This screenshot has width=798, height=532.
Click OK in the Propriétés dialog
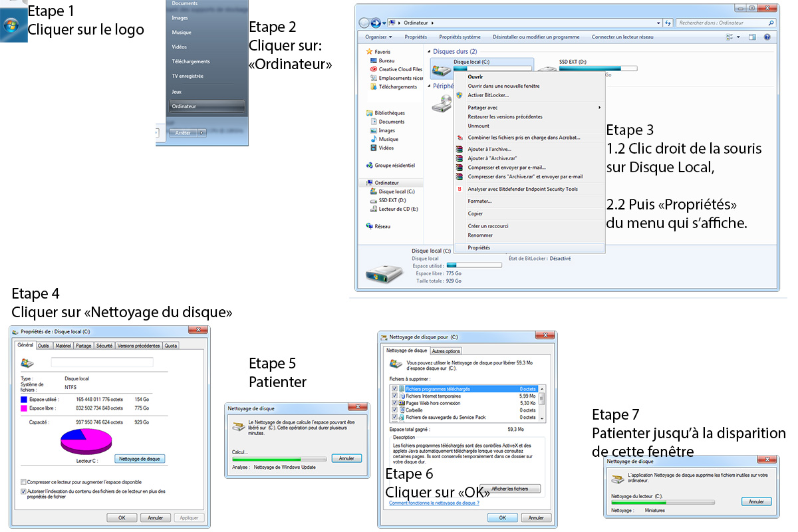[x=122, y=517]
